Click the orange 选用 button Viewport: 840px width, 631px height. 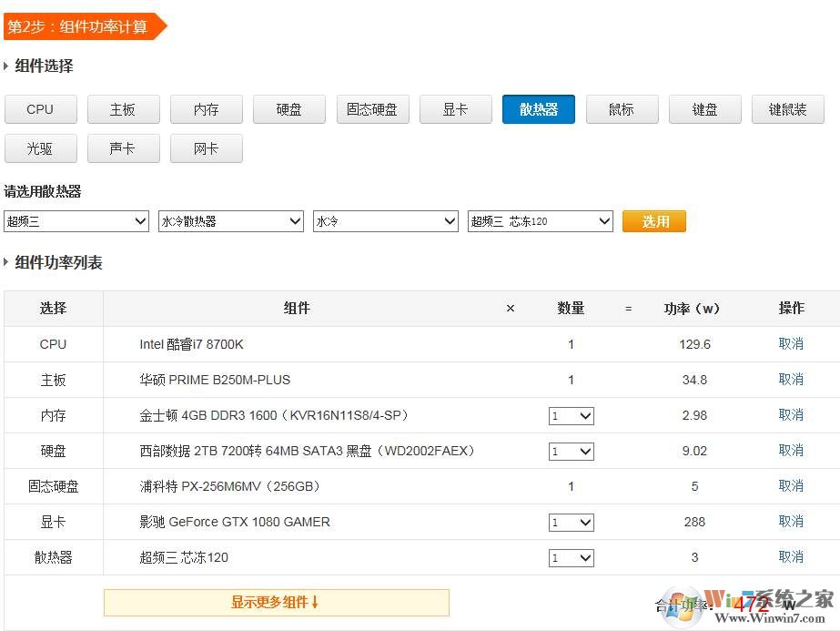(653, 221)
